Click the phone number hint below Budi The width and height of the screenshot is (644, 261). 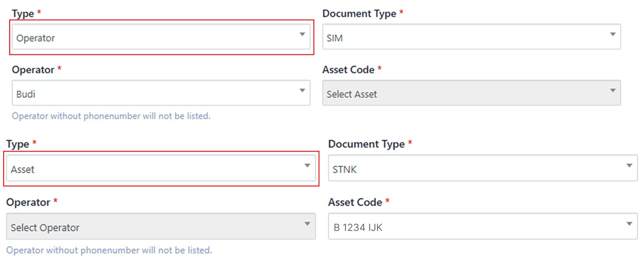click(x=111, y=116)
